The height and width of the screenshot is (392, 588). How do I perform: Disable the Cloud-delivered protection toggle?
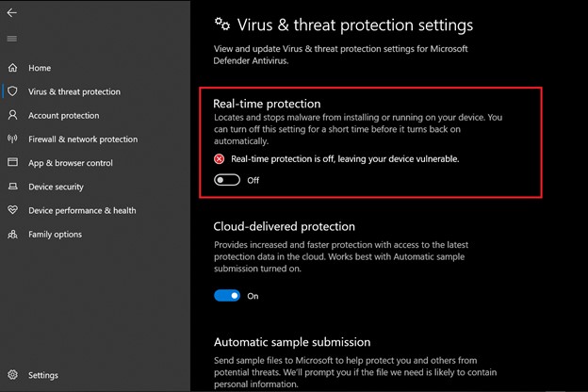227,296
